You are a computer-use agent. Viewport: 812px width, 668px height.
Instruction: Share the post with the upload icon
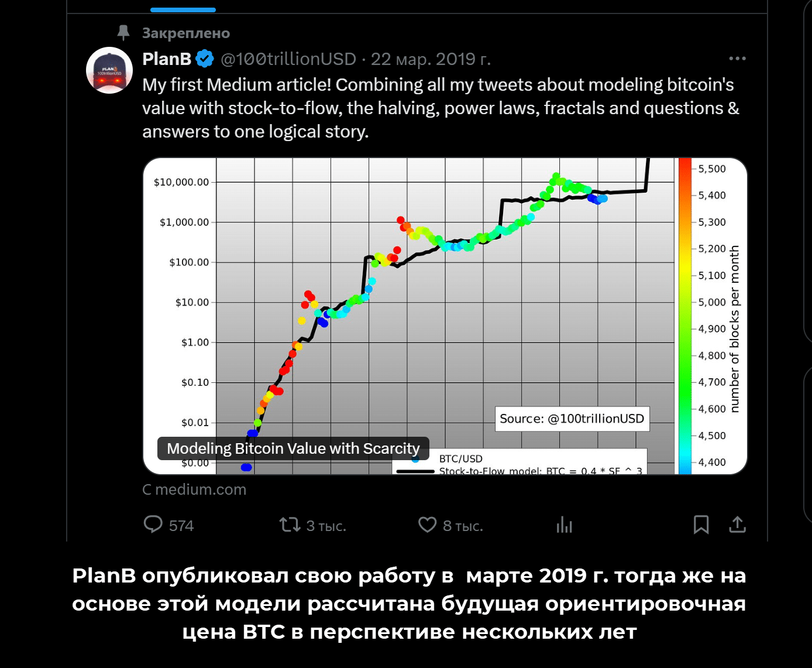click(x=737, y=525)
